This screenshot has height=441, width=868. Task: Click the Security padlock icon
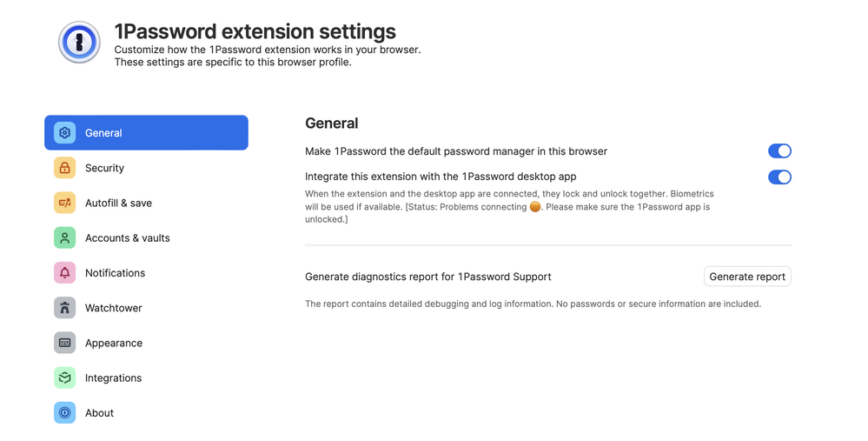[64, 168]
